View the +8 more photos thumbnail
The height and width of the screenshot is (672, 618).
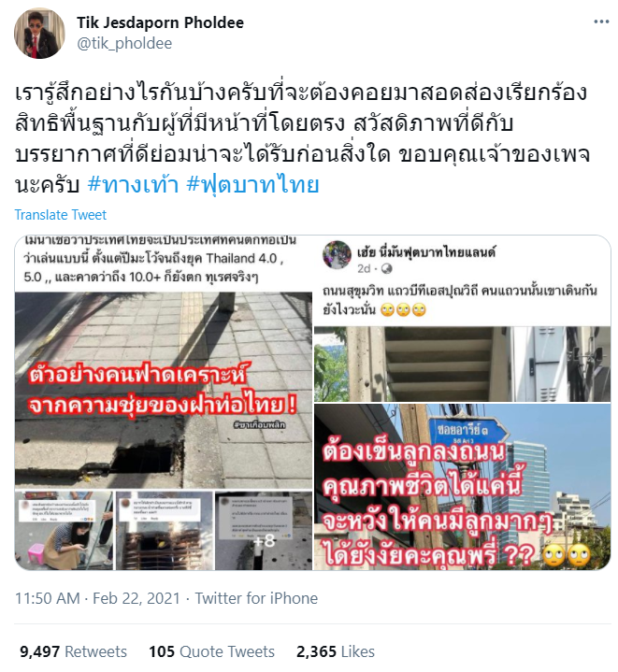click(x=264, y=531)
